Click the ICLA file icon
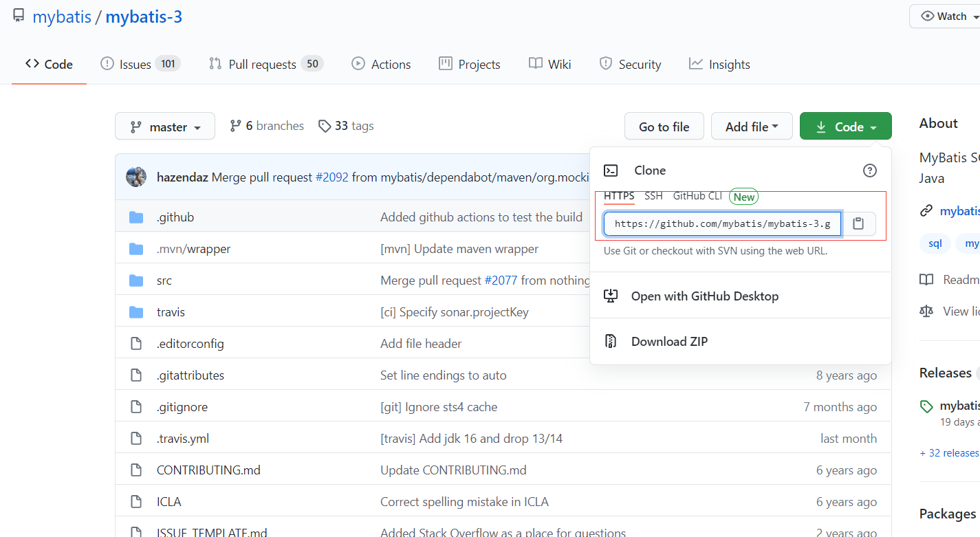The height and width of the screenshot is (537, 980). point(136,502)
